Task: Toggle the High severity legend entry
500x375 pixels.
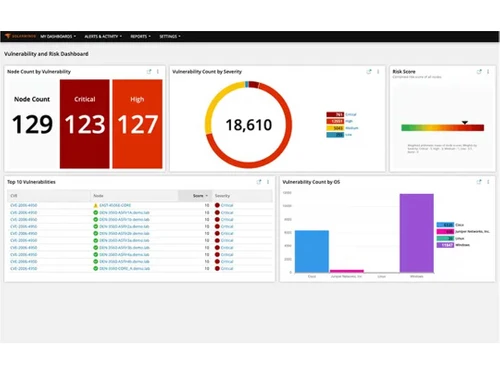Action: click(340, 121)
